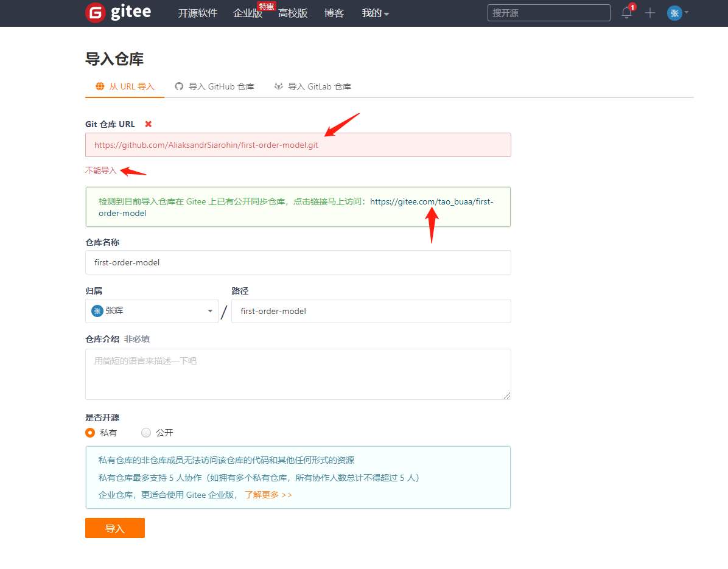The width and height of the screenshot is (728, 569).
Task: Switch to 导入 GitHub 仓库 tab
Action: [214, 86]
